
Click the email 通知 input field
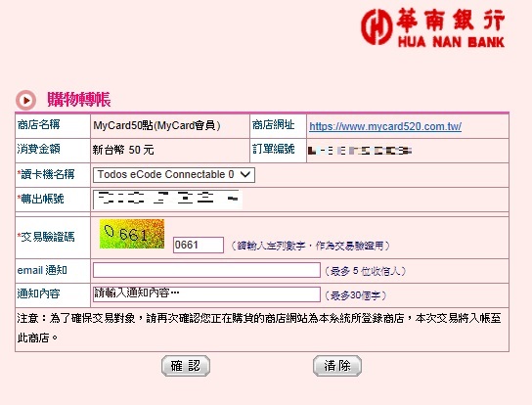click(206, 270)
